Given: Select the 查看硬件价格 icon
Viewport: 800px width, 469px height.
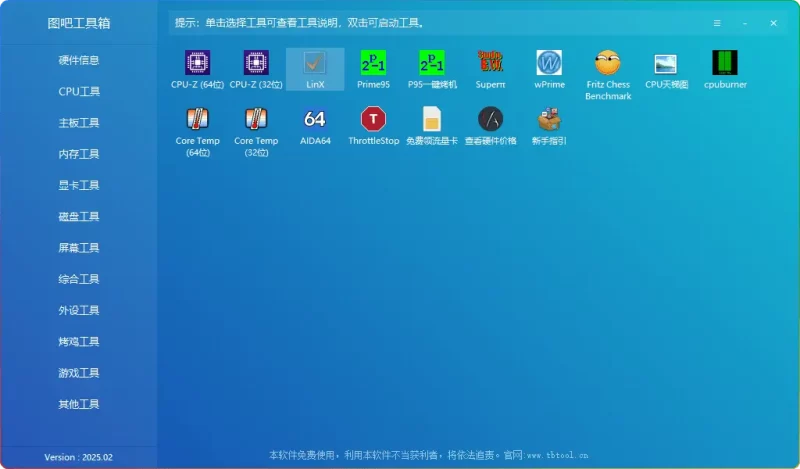Looking at the screenshot, I should coord(490,119).
